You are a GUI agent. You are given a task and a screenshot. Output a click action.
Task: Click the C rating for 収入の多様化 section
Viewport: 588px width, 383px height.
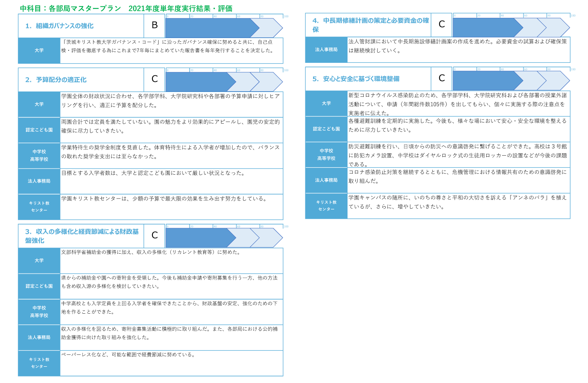155,235
